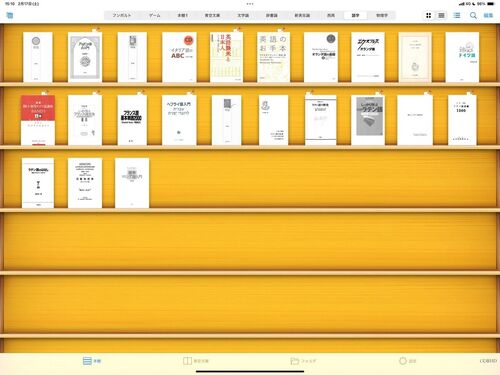Open the 英語襲来と日本人 book

coord(226,57)
